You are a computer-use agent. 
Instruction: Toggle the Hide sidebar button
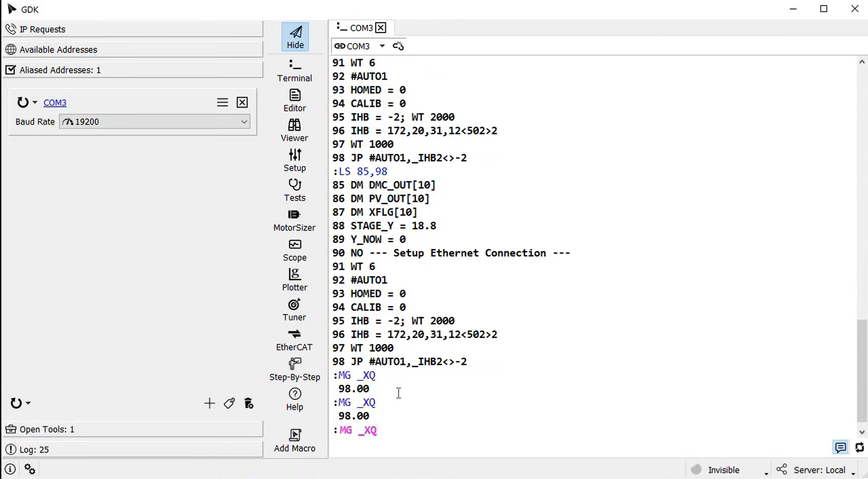[295, 37]
